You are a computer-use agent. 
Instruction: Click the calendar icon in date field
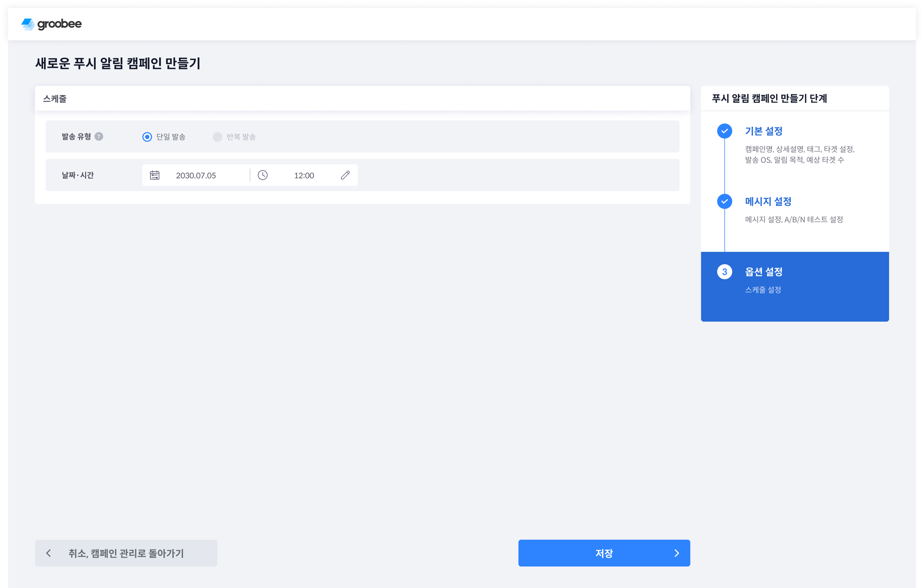tap(154, 175)
